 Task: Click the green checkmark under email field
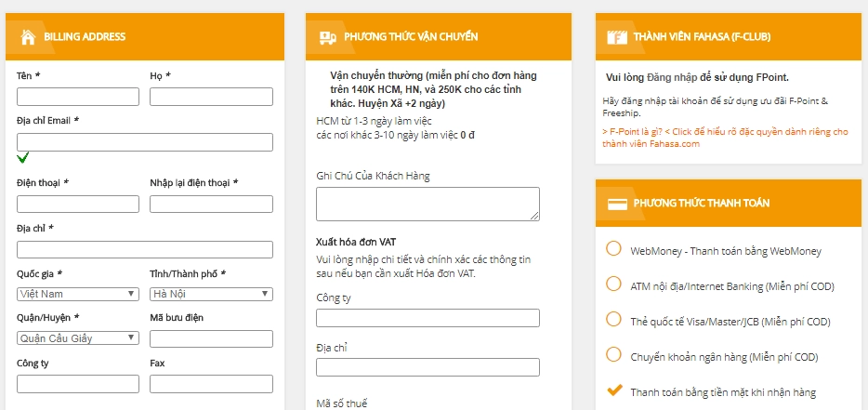[22, 158]
